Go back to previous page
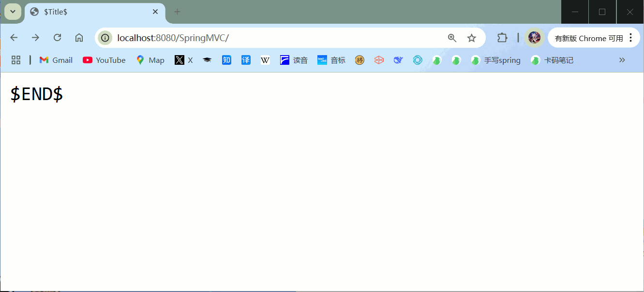This screenshot has height=292, width=644. tap(14, 38)
